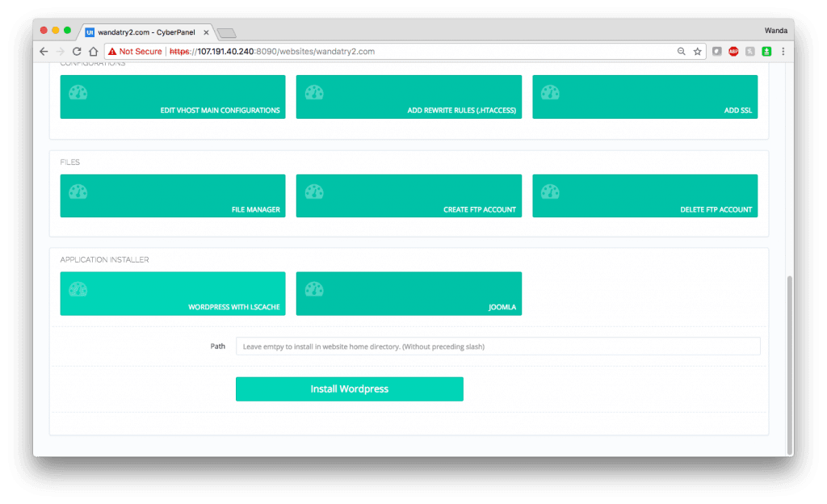Open the Add SSL tile
Screen dimensions: 827x504
pyautogui.click(x=645, y=97)
